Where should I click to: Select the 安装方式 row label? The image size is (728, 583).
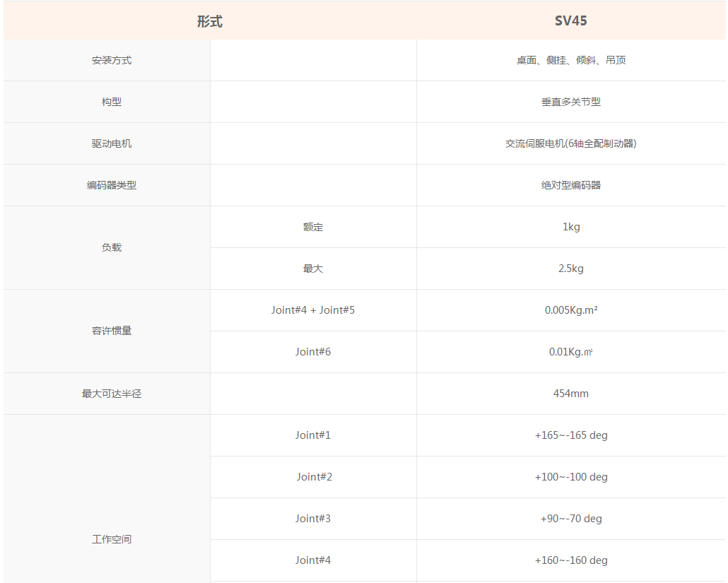pyautogui.click(x=112, y=60)
